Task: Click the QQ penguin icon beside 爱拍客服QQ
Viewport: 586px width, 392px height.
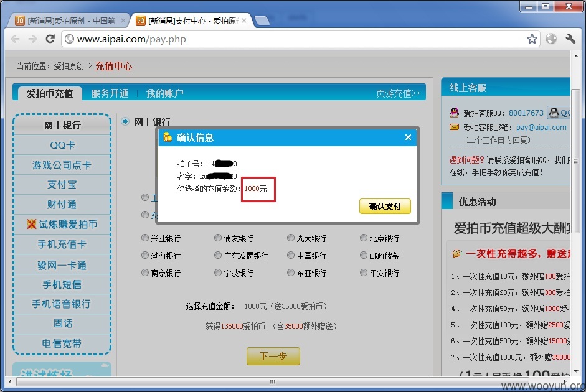Action: 454,113
